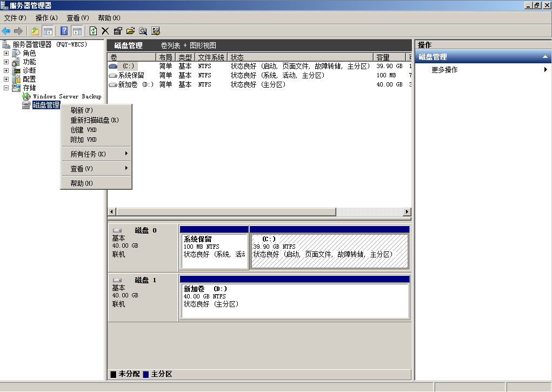Open the 操作 menu in menu bar

coord(46,18)
